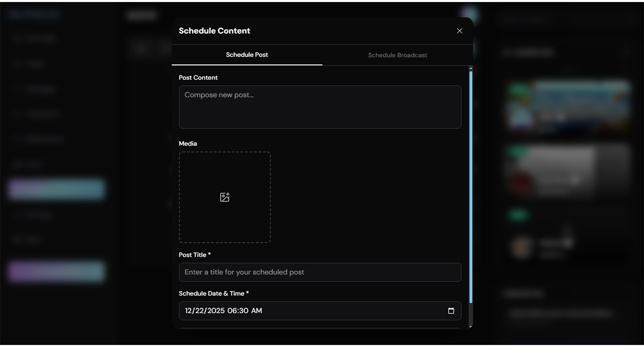The image size is (644, 347).
Task: Open the calendar date picker icon
Action: (x=451, y=311)
